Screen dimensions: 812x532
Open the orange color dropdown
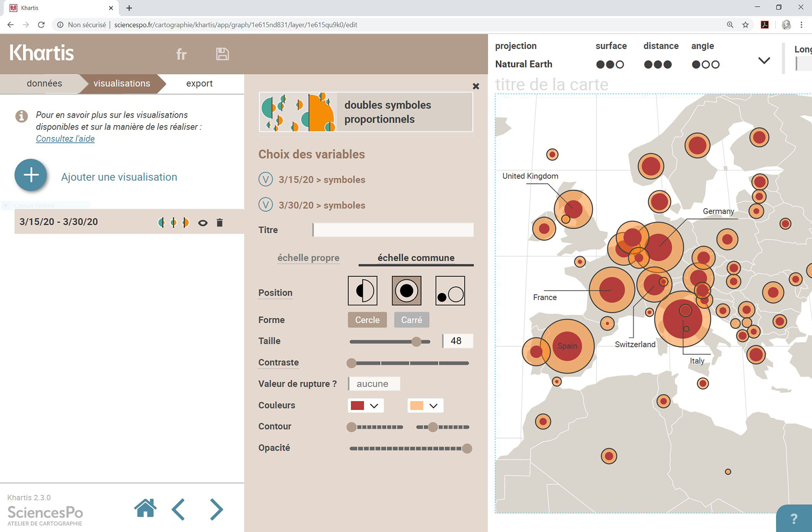pos(425,405)
